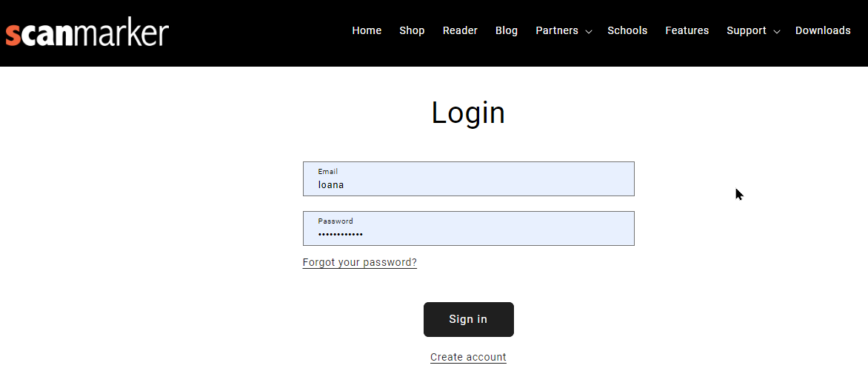
Task: Expand the Partners dropdown menu
Action: [x=564, y=30]
